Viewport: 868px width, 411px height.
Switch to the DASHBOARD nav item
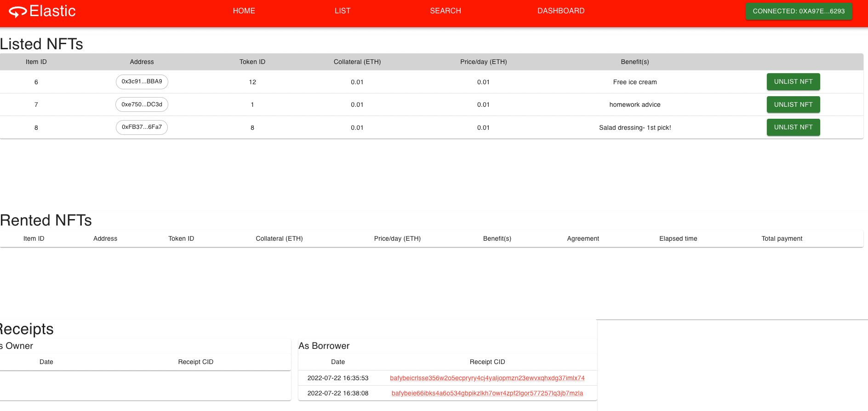tap(561, 11)
